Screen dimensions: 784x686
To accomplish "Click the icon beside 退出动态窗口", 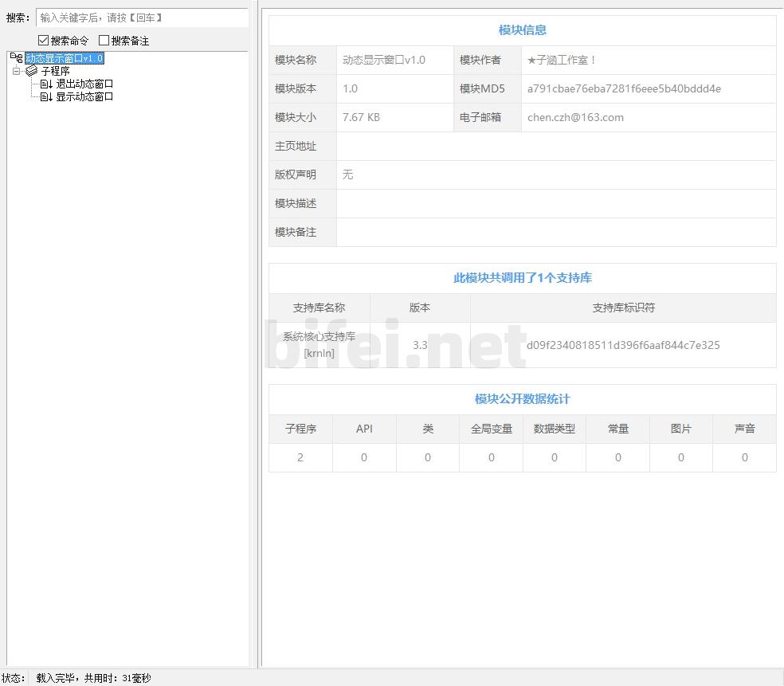I will (x=46, y=84).
